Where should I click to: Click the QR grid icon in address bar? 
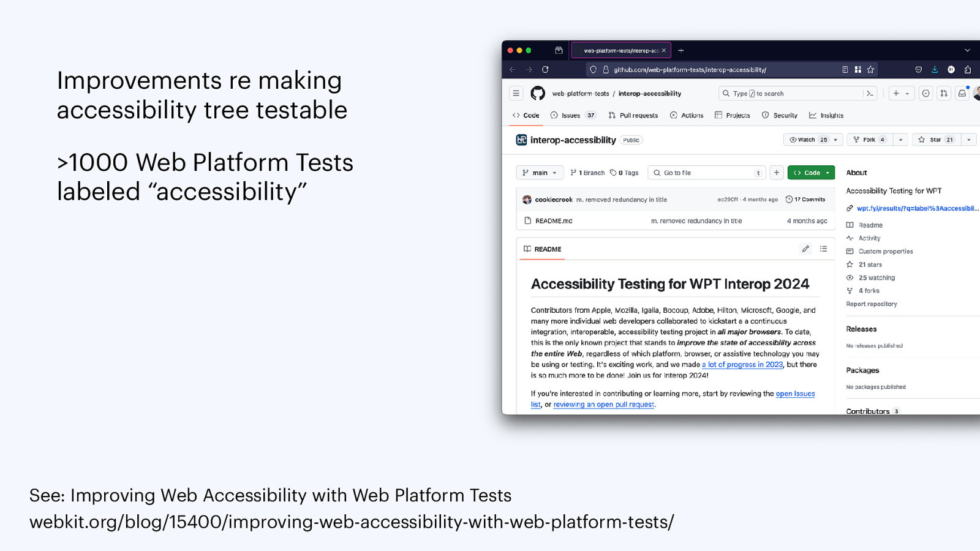(x=858, y=70)
